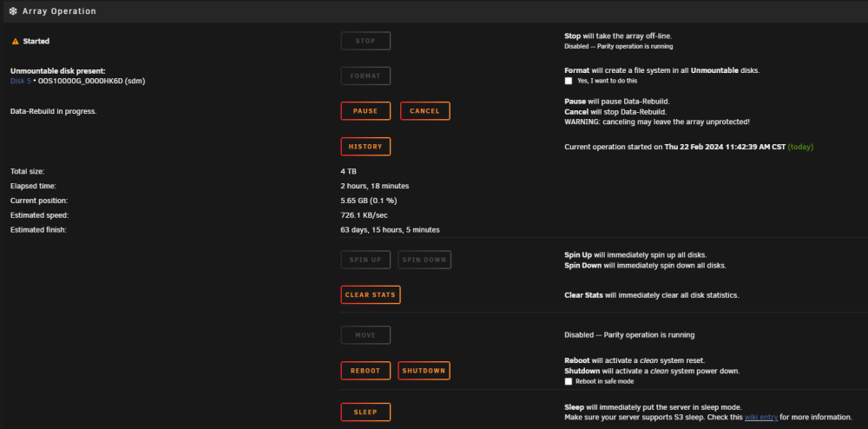Select the disk ID 'OOS10000G_0000HK6D (sdm)'
This screenshot has width=868, height=429.
click(x=92, y=81)
